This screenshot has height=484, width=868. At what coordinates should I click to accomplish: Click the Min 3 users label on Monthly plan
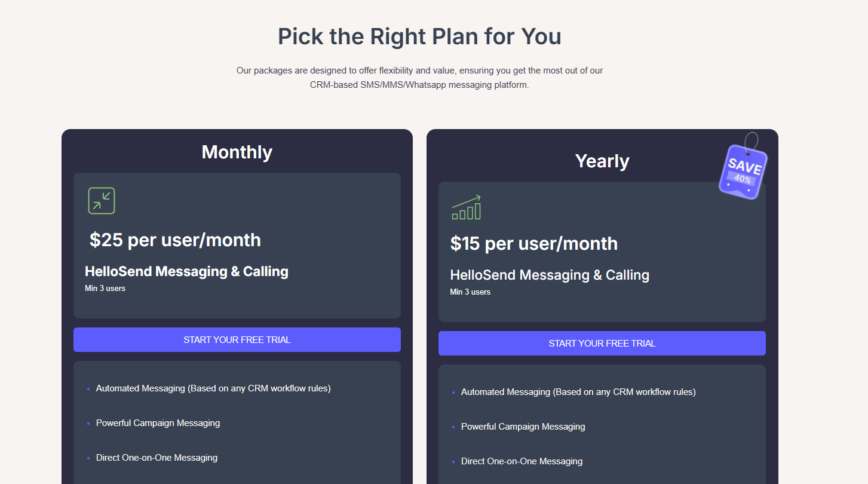point(105,288)
